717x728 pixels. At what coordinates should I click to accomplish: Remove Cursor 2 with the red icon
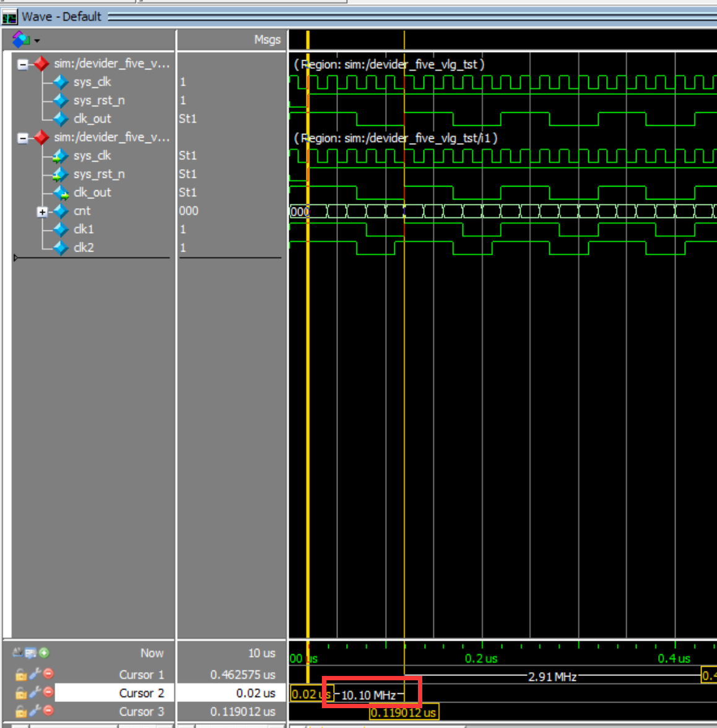48,692
